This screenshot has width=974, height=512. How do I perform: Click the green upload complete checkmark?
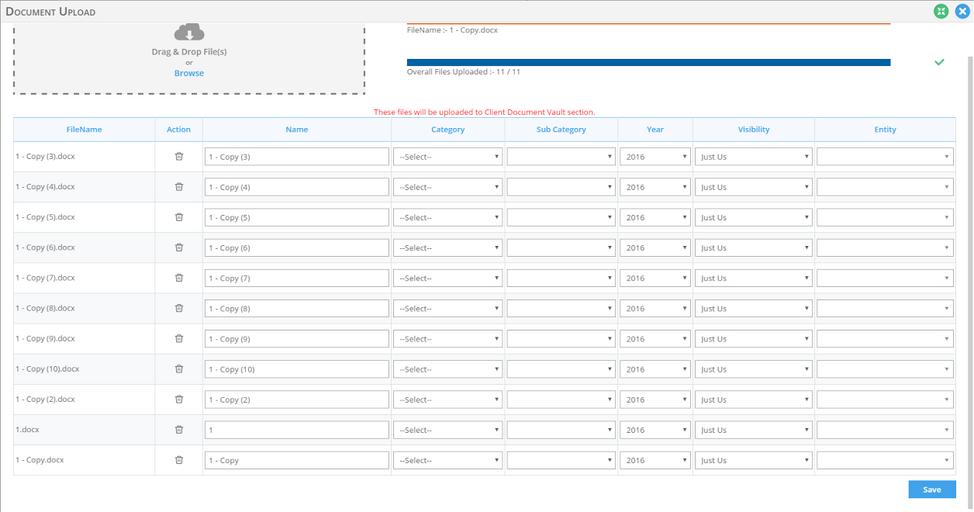[939, 62]
